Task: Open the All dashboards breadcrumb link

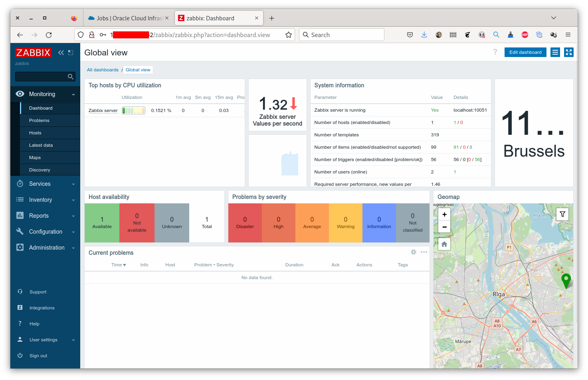Action: (x=103, y=70)
